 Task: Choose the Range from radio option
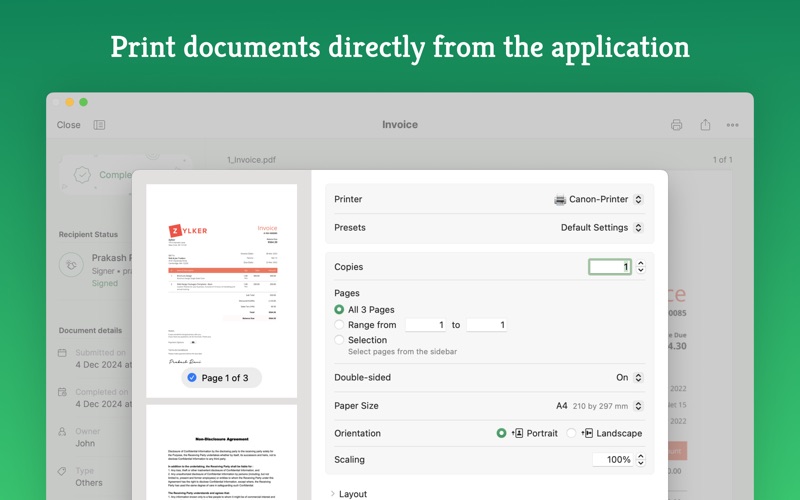(340, 325)
